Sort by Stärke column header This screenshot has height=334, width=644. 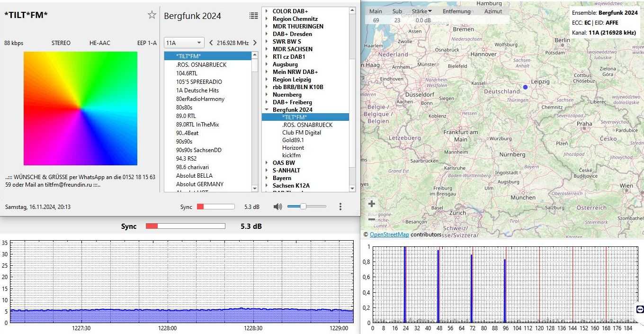421,11
